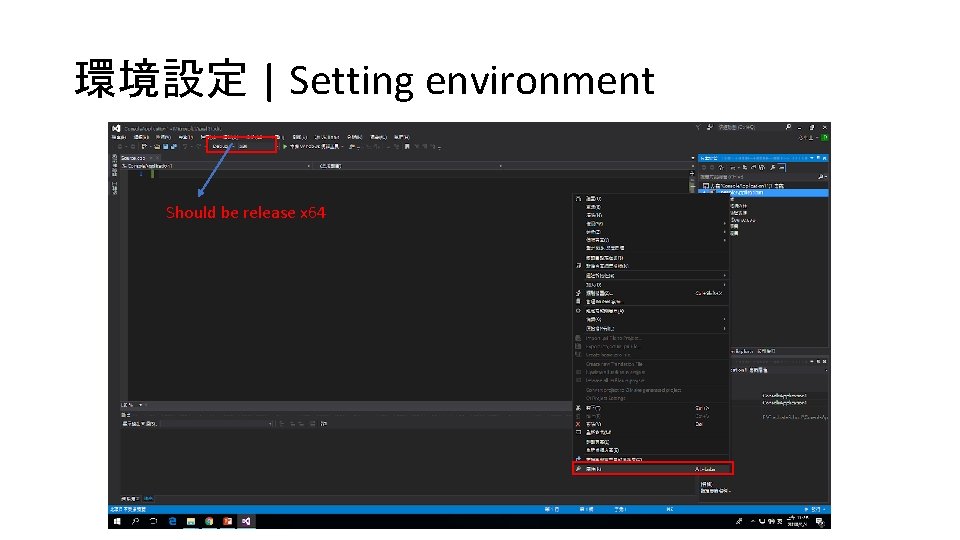
Task: Open the editor zoom percentage dropdown
Action: point(133,405)
